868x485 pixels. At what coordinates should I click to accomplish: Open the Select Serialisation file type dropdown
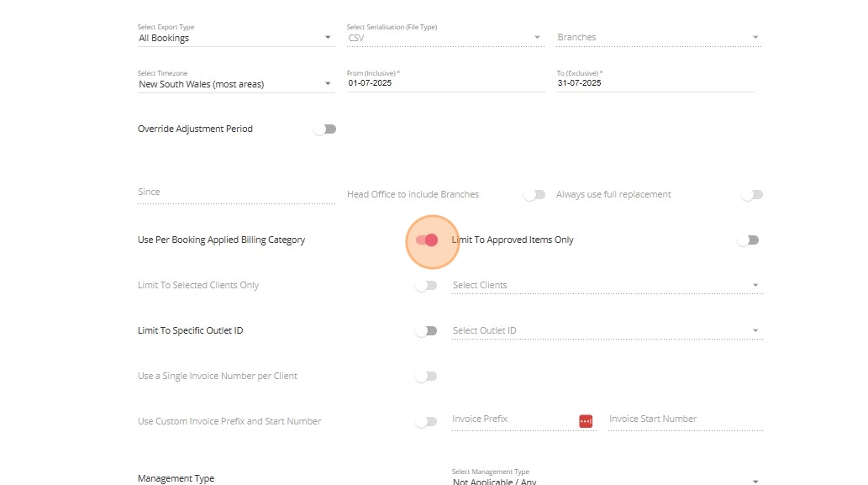tap(445, 38)
